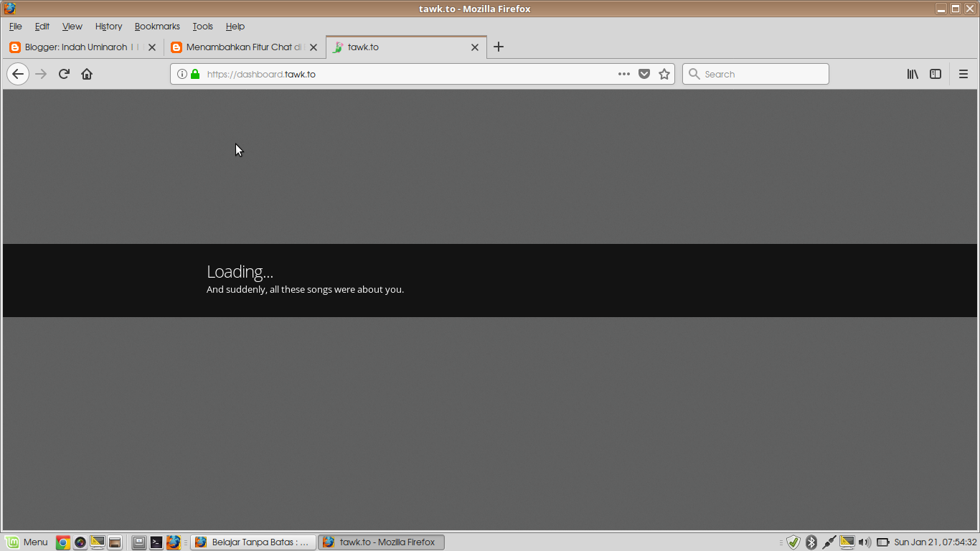Open the Bluetooth tray icon

coord(811,542)
